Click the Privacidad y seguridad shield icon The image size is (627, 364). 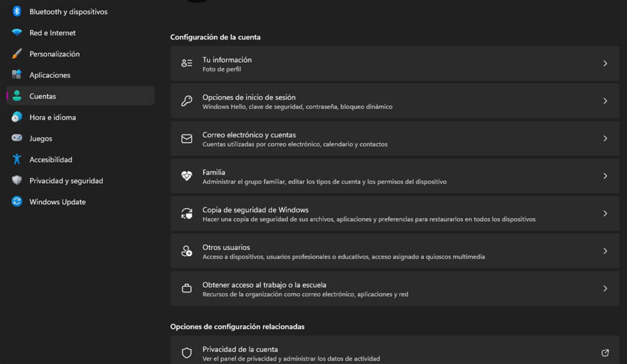pos(17,181)
